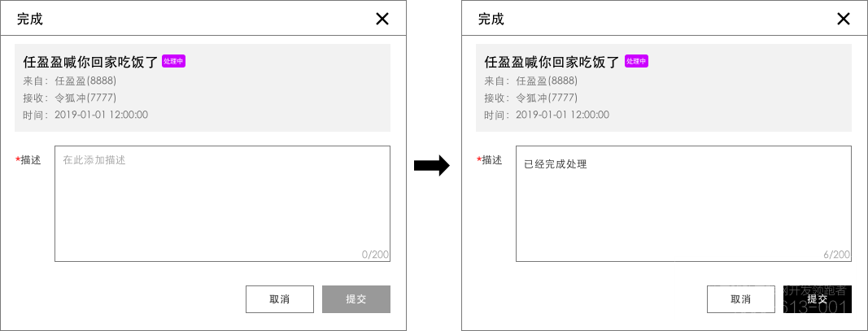
Task: Submit using the black 提交 button
Action: pyautogui.click(x=817, y=299)
